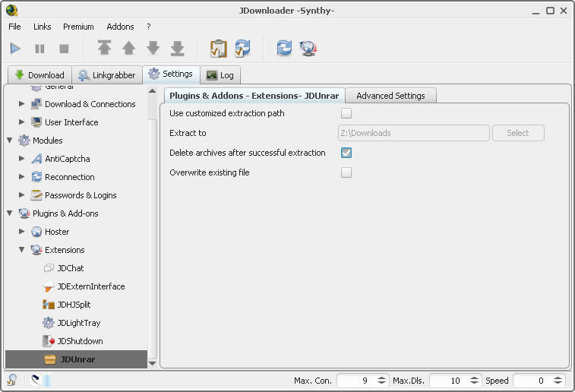Click the Speed number field
The image size is (575, 392).
532,381
